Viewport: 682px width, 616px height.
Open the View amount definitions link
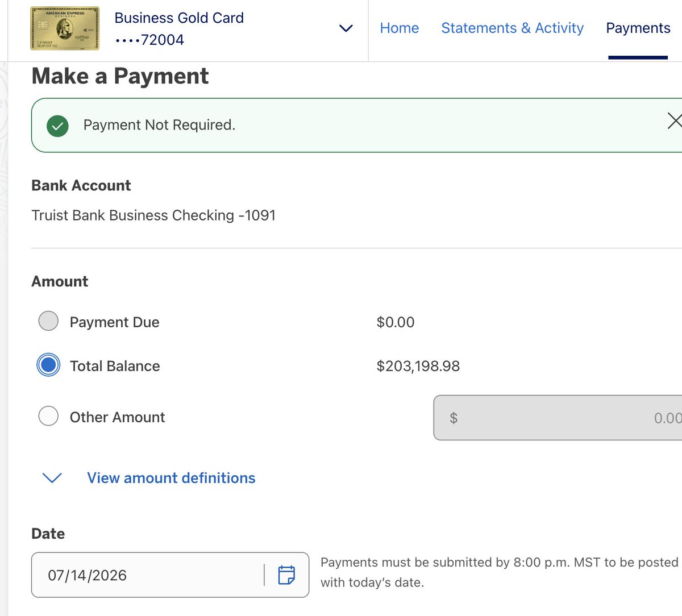(171, 478)
